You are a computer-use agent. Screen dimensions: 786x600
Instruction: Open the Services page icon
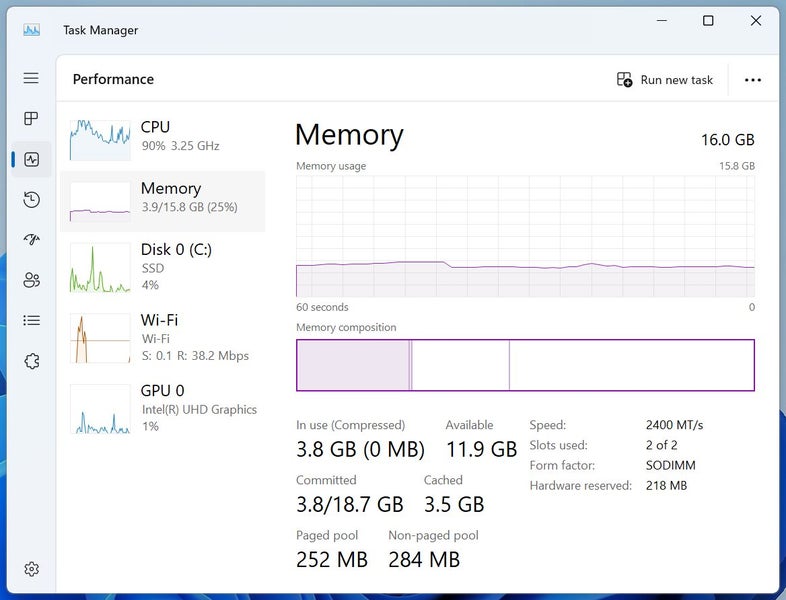pos(31,361)
